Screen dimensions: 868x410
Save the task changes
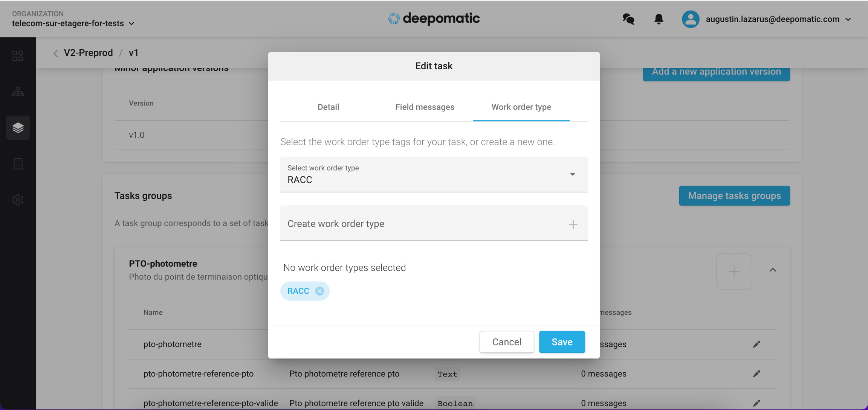(x=562, y=342)
